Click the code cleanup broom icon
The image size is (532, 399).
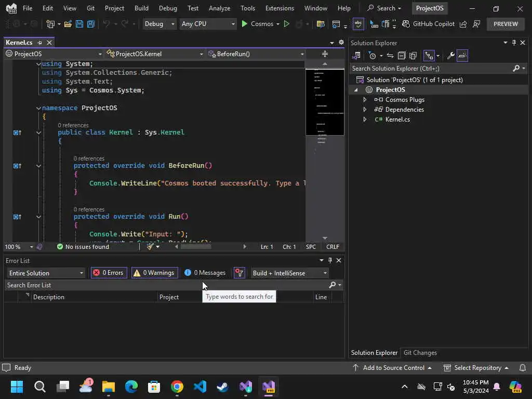pos(150,247)
